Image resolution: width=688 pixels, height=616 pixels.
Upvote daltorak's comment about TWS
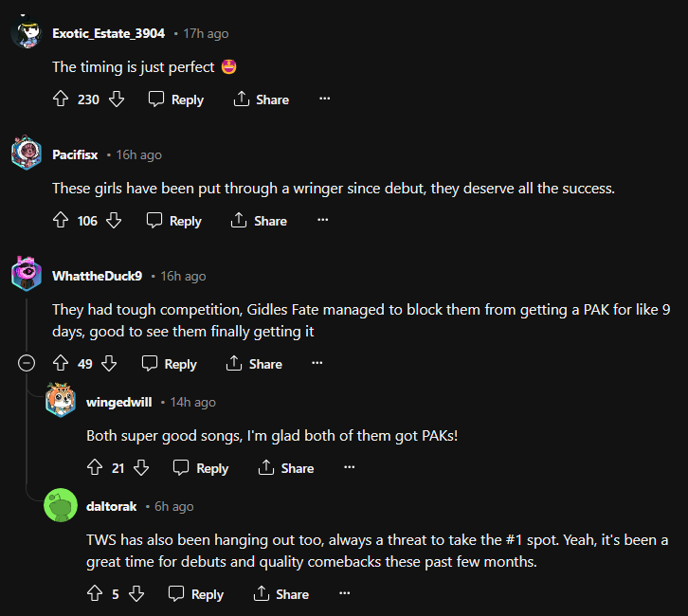click(x=95, y=594)
